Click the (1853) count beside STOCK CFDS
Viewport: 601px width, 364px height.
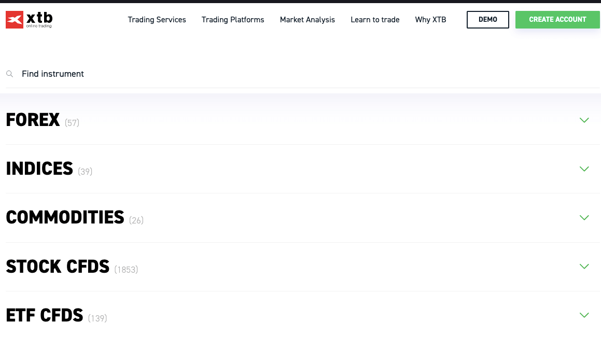[126, 269]
